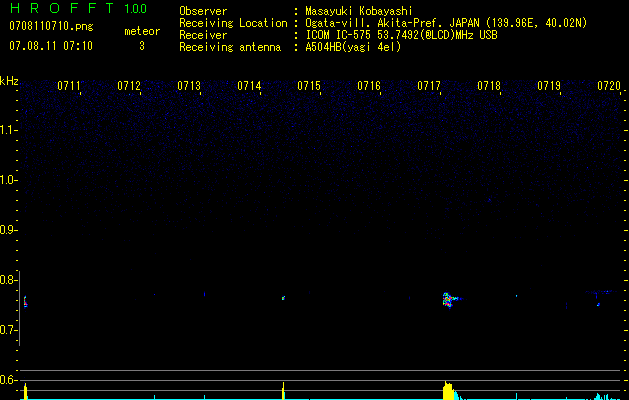
Task: Click the 0715 time marker
Action: click(x=309, y=85)
